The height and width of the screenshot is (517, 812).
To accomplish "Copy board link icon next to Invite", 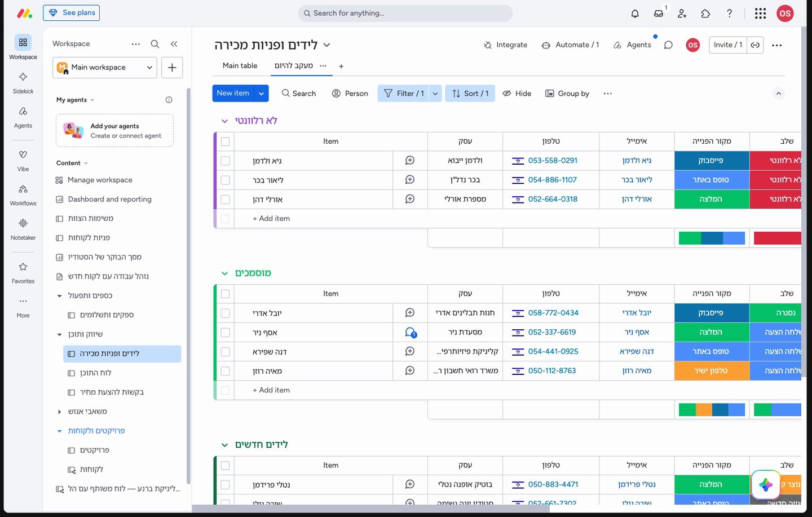I will coord(755,45).
